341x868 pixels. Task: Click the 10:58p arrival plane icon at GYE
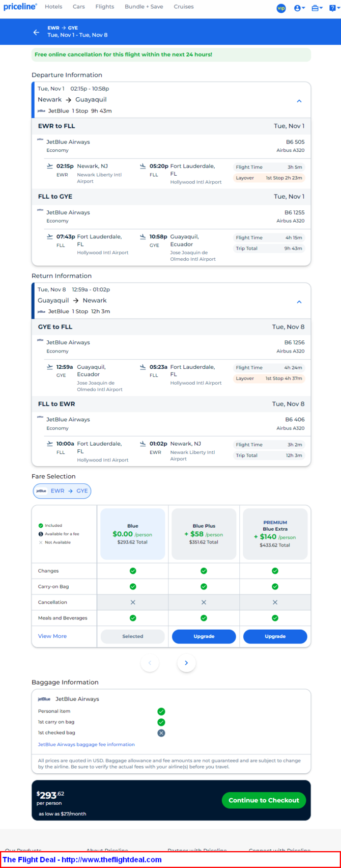(143, 236)
